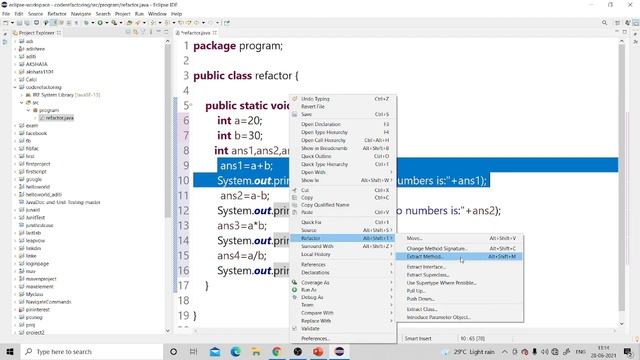Select Extract Method… from Refactor submenu
Viewport: 640px width, 360px height.
coord(459,257)
